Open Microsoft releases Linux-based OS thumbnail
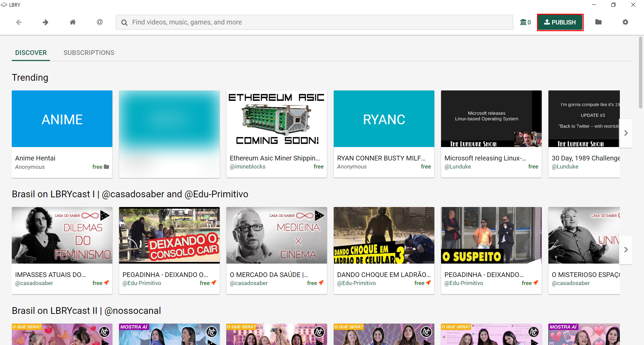 tap(491, 119)
